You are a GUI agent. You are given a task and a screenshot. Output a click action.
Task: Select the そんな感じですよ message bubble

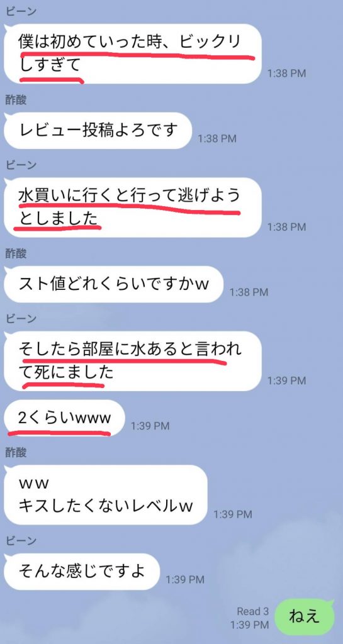(x=81, y=572)
